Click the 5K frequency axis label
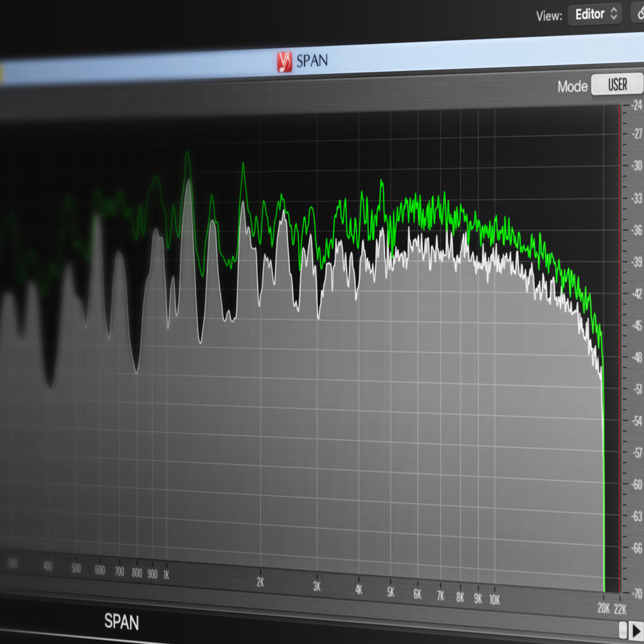 click(x=391, y=592)
